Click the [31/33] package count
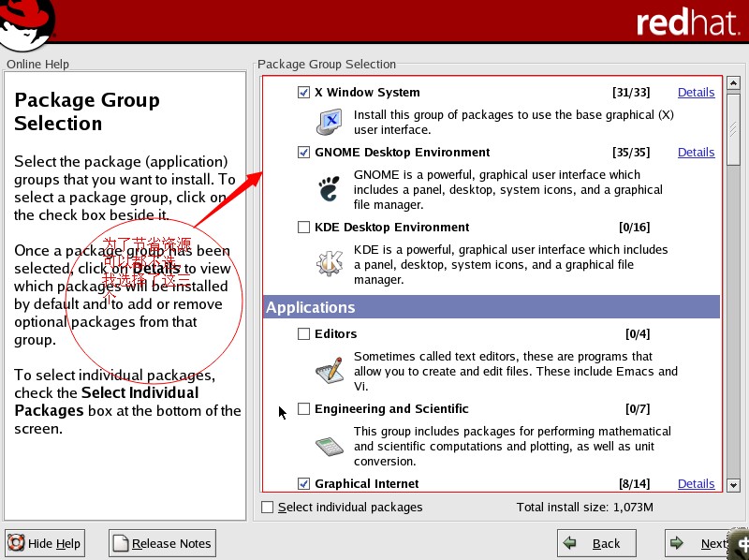Screen dimensions: 749x560 [x=631, y=92]
